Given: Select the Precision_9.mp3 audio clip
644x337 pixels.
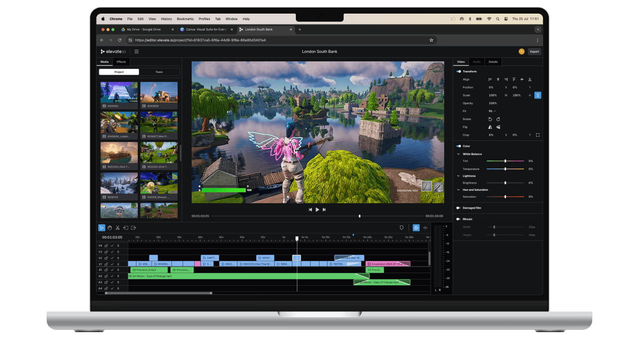Looking at the screenshot, I should click(x=149, y=270).
